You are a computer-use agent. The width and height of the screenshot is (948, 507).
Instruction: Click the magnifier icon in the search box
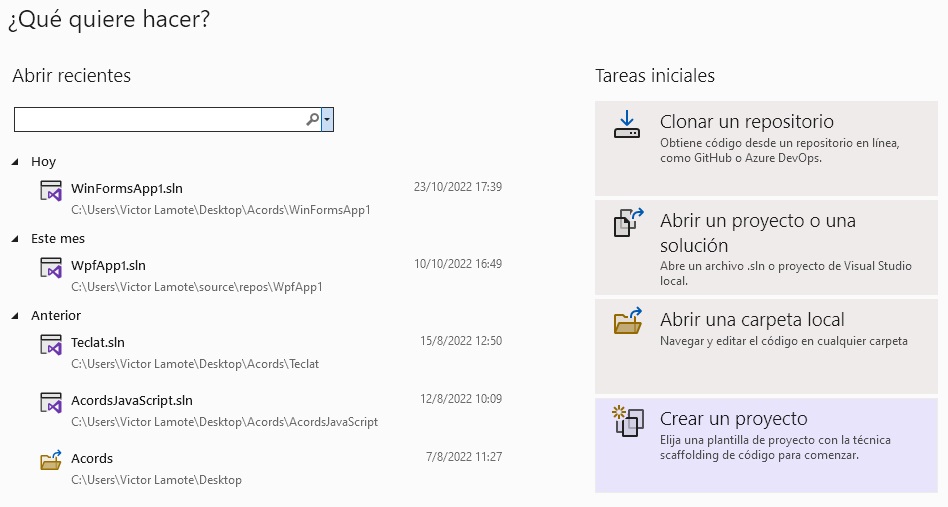point(313,120)
